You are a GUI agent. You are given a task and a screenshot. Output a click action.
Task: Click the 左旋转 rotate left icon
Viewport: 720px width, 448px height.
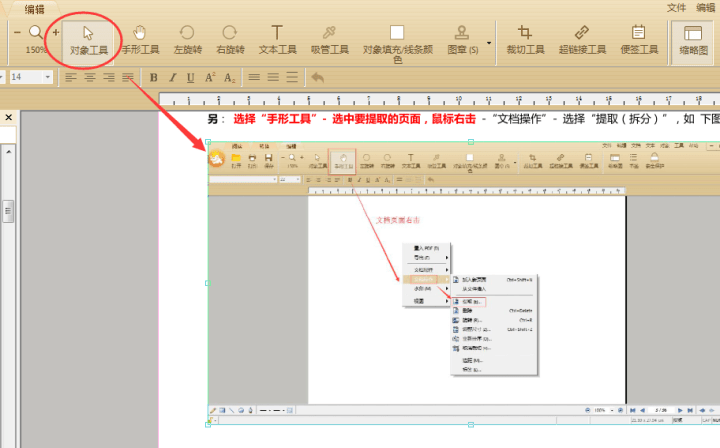point(187,39)
